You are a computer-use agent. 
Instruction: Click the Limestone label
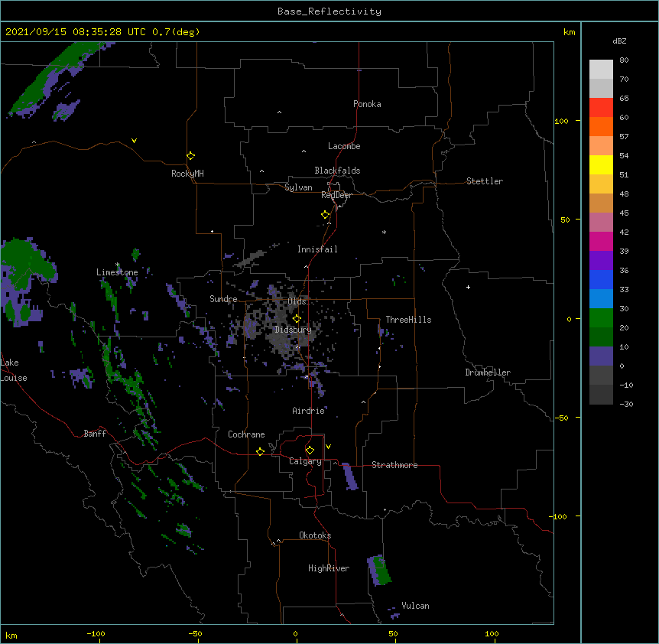point(117,272)
